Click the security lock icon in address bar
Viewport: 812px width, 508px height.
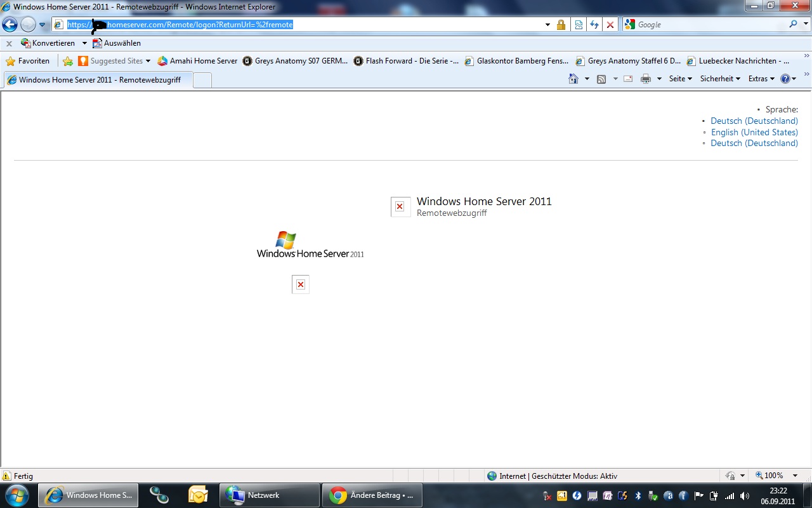(x=561, y=25)
